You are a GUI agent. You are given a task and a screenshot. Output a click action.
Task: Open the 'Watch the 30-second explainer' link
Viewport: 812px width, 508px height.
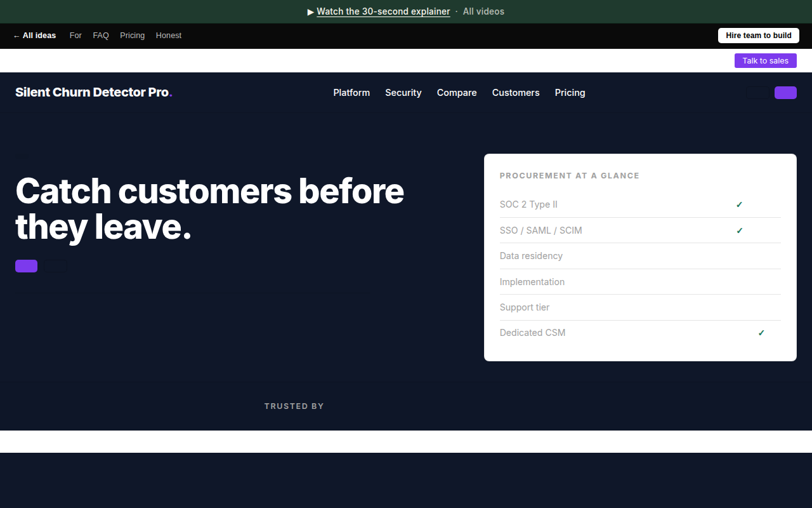point(383,11)
